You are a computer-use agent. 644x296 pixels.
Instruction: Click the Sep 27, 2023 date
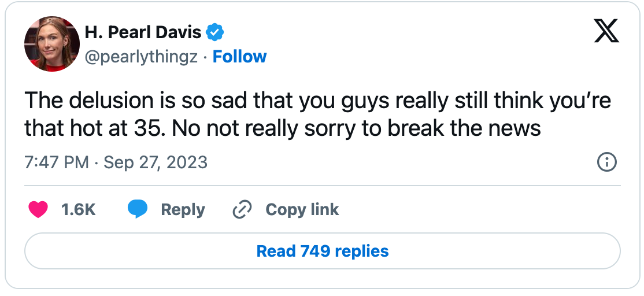[x=156, y=162]
